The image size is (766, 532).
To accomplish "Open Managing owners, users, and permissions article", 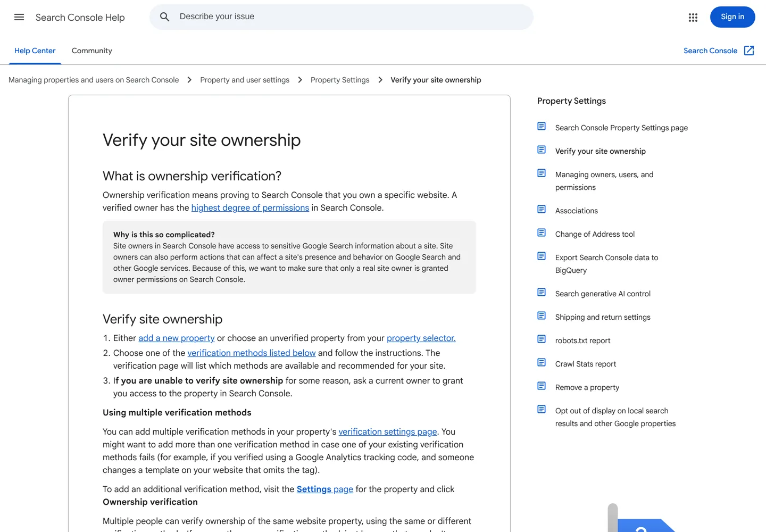I will tap(604, 181).
